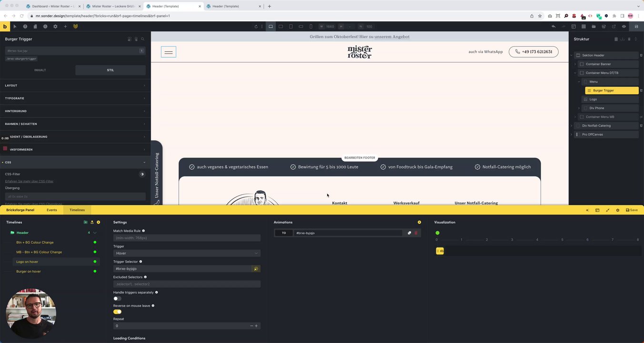Click the search icon in Burger Trigger panel
Screen dimensions: 644x343
click(x=142, y=39)
